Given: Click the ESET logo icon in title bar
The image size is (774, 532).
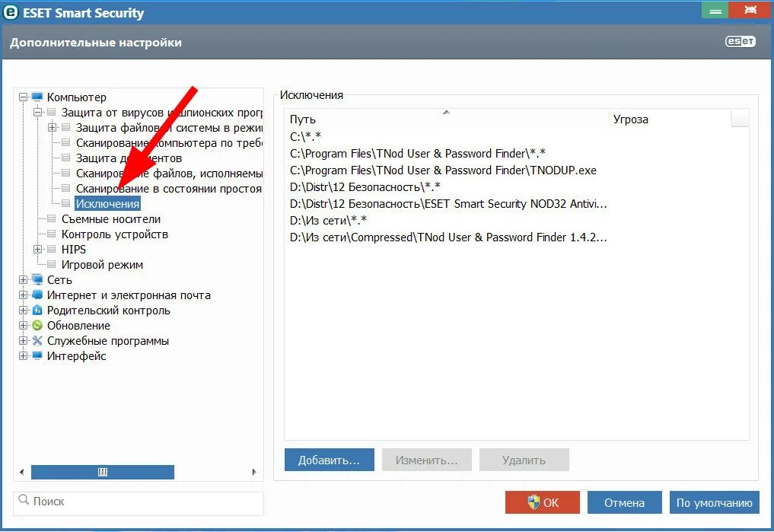Looking at the screenshot, I should [11, 12].
